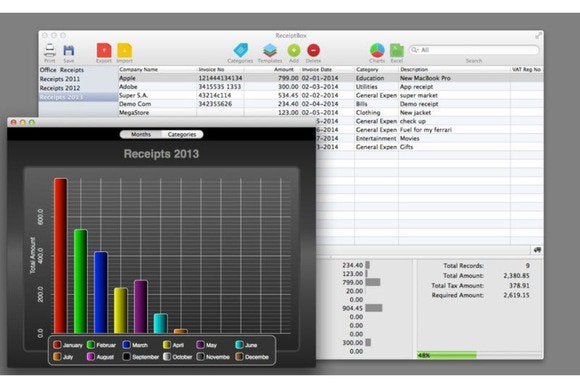Click the Print toolbar icon
The height and width of the screenshot is (388, 580).
[x=50, y=50]
